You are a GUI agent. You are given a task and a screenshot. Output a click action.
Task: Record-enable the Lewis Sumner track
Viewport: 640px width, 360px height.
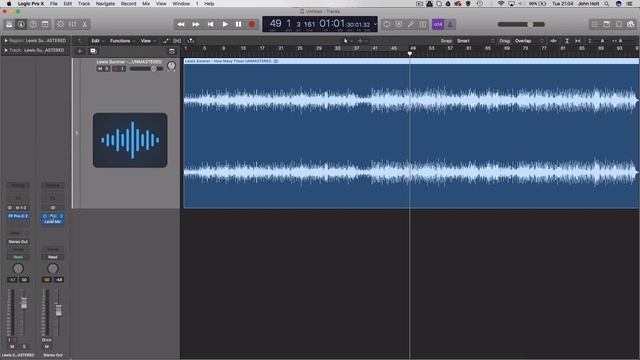pyautogui.click(x=116, y=69)
